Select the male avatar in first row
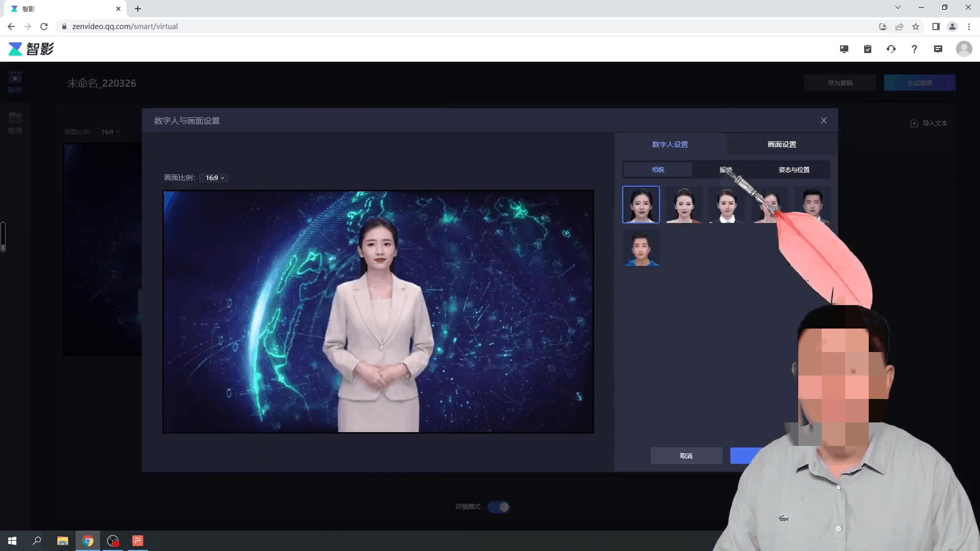The image size is (980, 551). click(x=813, y=205)
